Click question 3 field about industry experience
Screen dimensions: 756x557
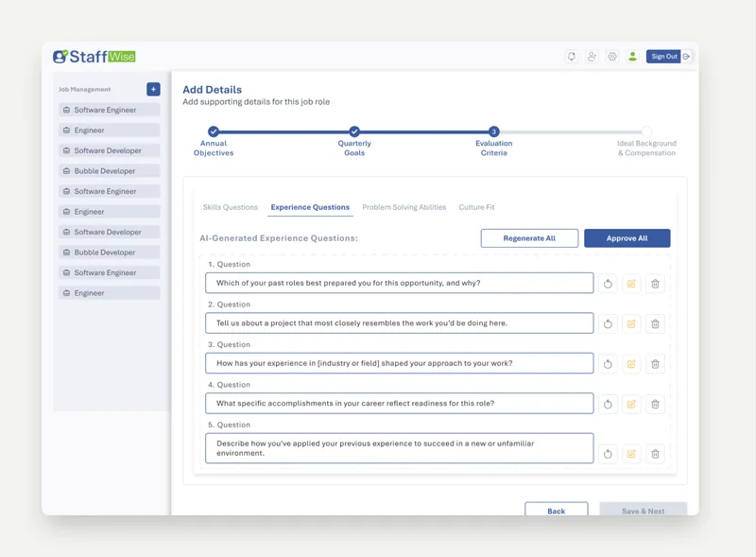coord(399,363)
